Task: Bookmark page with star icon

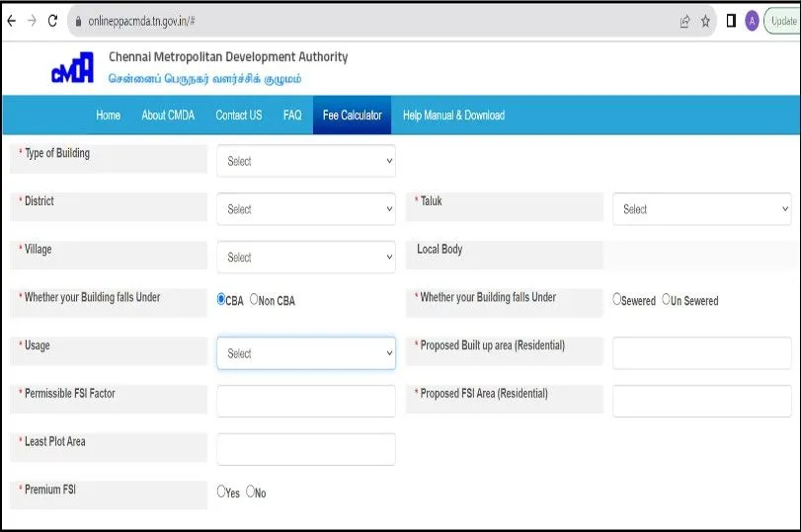Action: click(x=705, y=21)
